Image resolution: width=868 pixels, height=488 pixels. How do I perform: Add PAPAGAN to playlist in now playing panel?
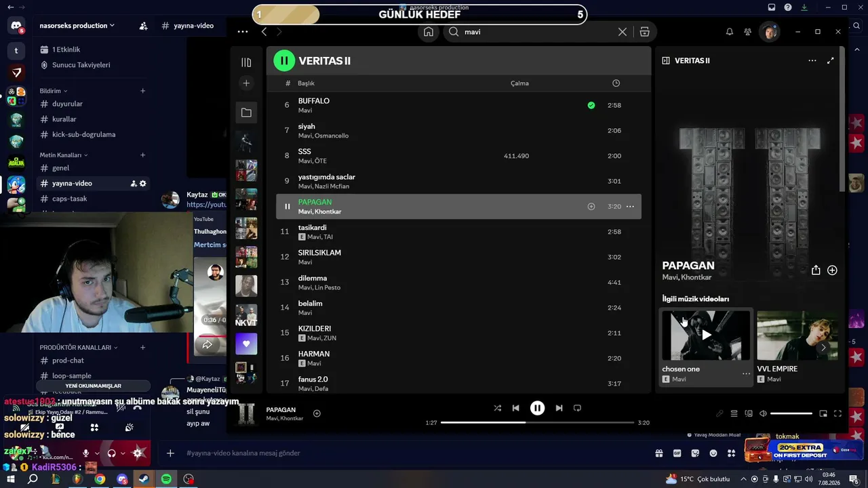[832, 270]
